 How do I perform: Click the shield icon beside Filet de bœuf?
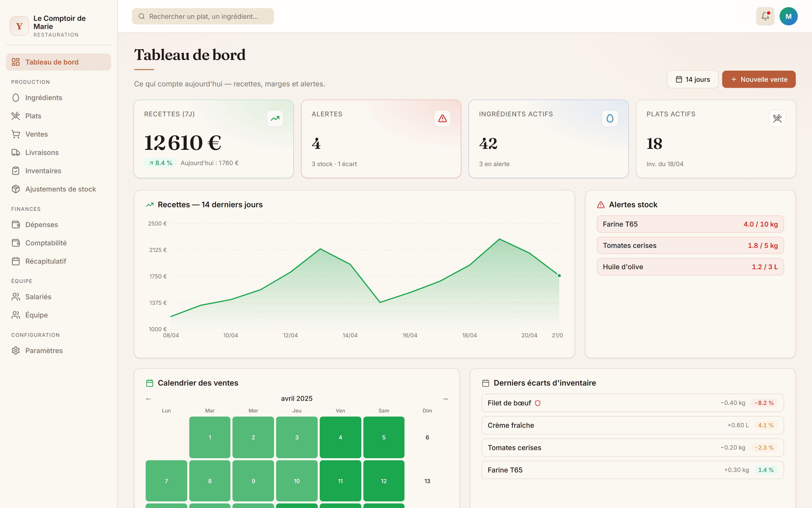537,403
